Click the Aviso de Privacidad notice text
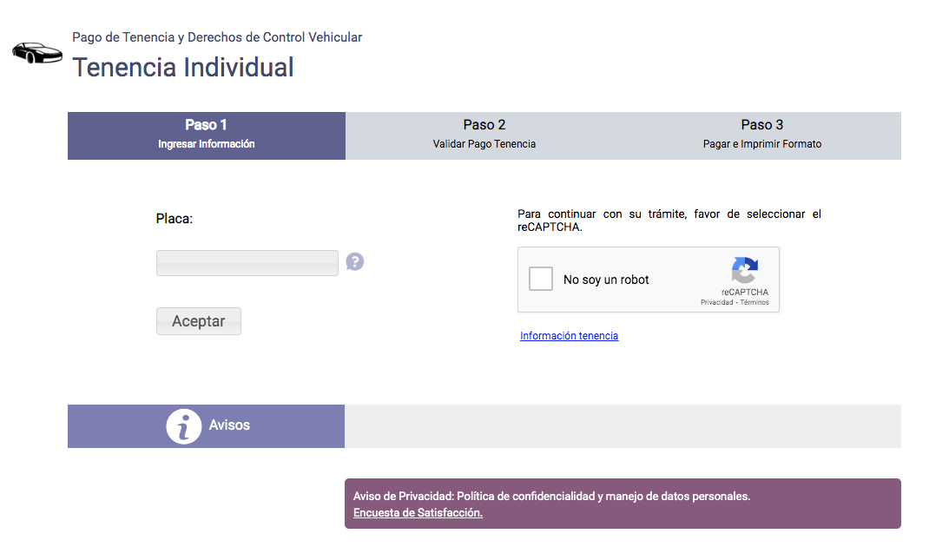 tap(551, 497)
